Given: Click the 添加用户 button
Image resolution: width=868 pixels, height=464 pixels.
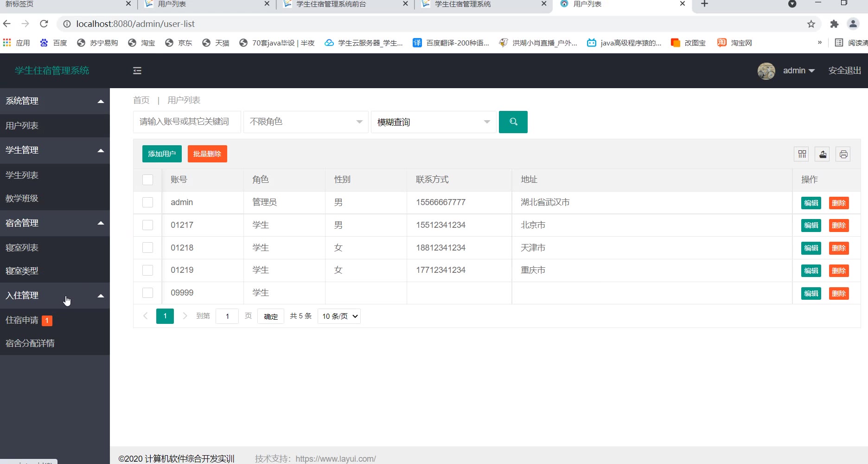Looking at the screenshot, I should [x=162, y=154].
